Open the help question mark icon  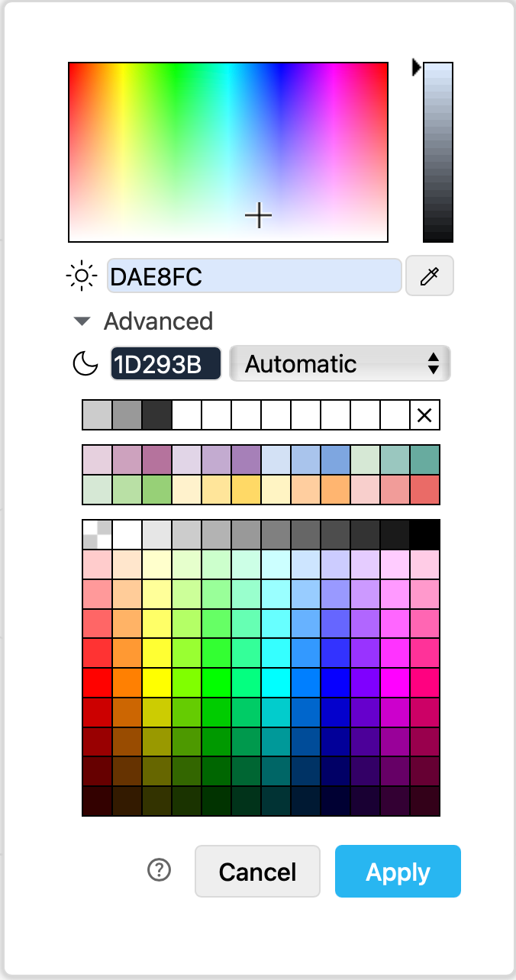pyautogui.click(x=160, y=869)
